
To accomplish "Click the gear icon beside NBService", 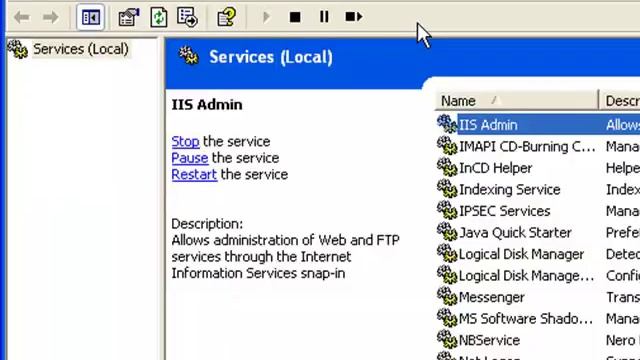I will click(447, 339).
